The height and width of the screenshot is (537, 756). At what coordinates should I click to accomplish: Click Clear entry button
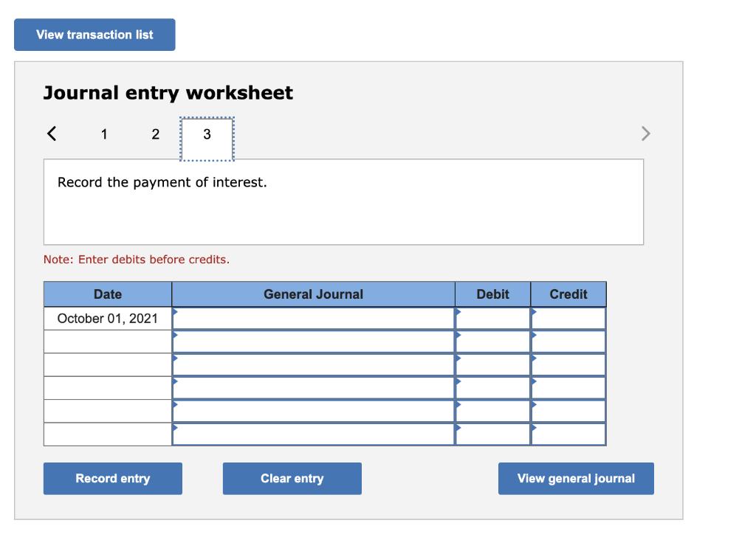292,478
